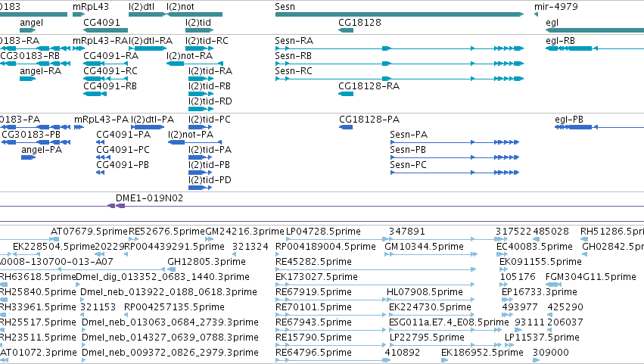Image resolution: width=644 pixels, height=364 pixels.
Task: Click the mRpL43-RA transcript label
Action: (101, 41)
